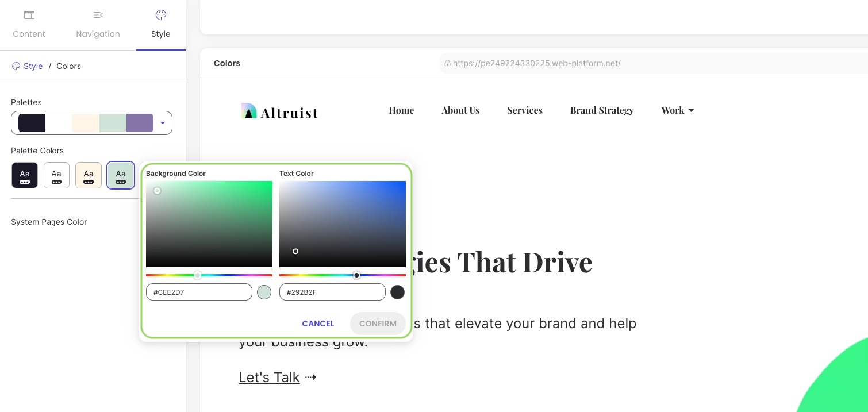Image resolution: width=868 pixels, height=412 pixels.
Task: Open the Palettes dropdown arrow
Action: coord(163,123)
